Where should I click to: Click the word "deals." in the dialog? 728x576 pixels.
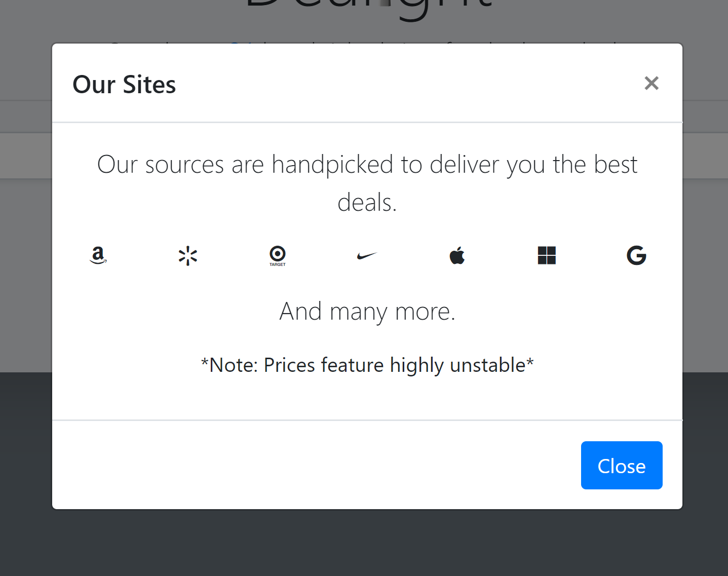pos(367,203)
